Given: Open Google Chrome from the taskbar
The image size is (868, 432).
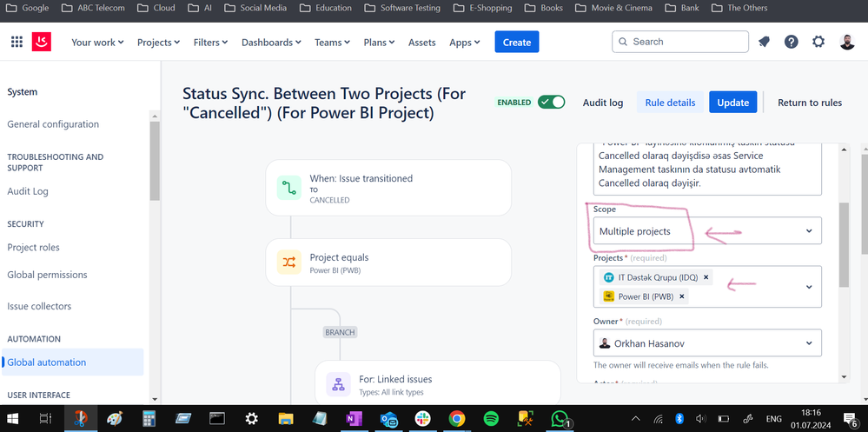Looking at the screenshot, I should (457, 419).
